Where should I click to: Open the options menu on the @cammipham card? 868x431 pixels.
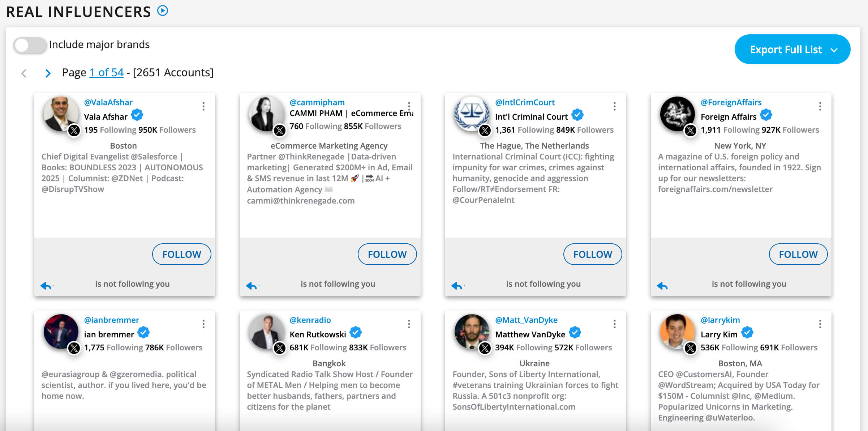click(x=409, y=106)
